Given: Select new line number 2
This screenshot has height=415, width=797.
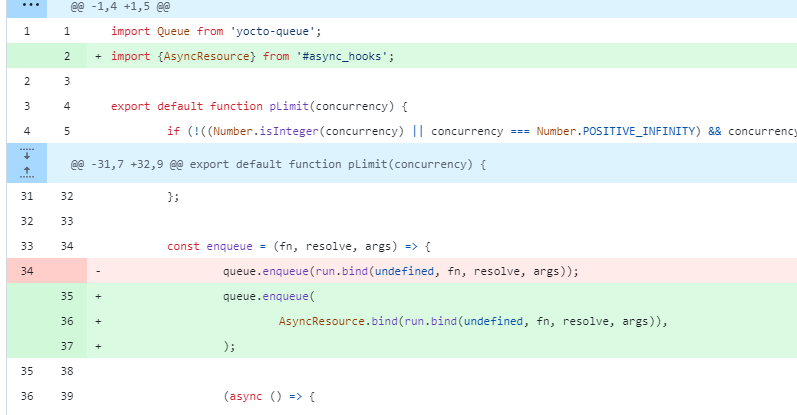Looking at the screenshot, I should [x=66, y=56].
